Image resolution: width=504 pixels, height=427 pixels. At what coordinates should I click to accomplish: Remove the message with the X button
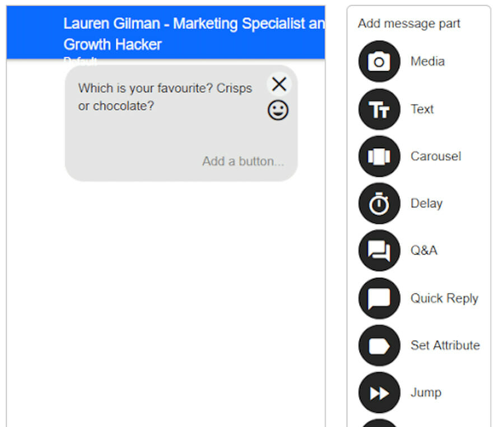coord(279,84)
